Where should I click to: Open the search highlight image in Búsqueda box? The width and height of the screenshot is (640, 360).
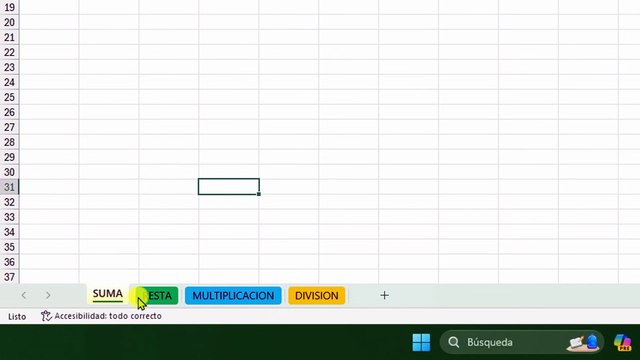(583, 342)
